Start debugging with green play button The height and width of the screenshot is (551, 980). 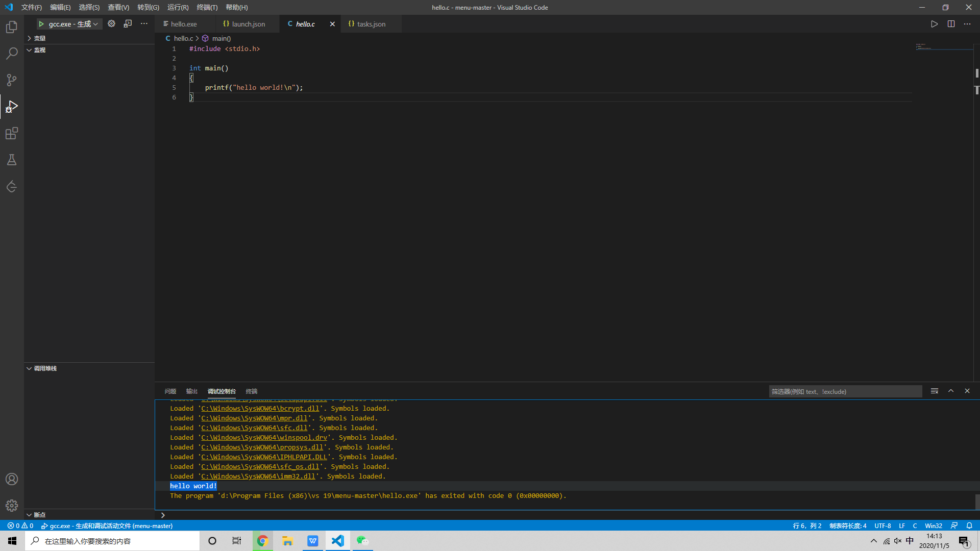pyautogui.click(x=41, y=24)
